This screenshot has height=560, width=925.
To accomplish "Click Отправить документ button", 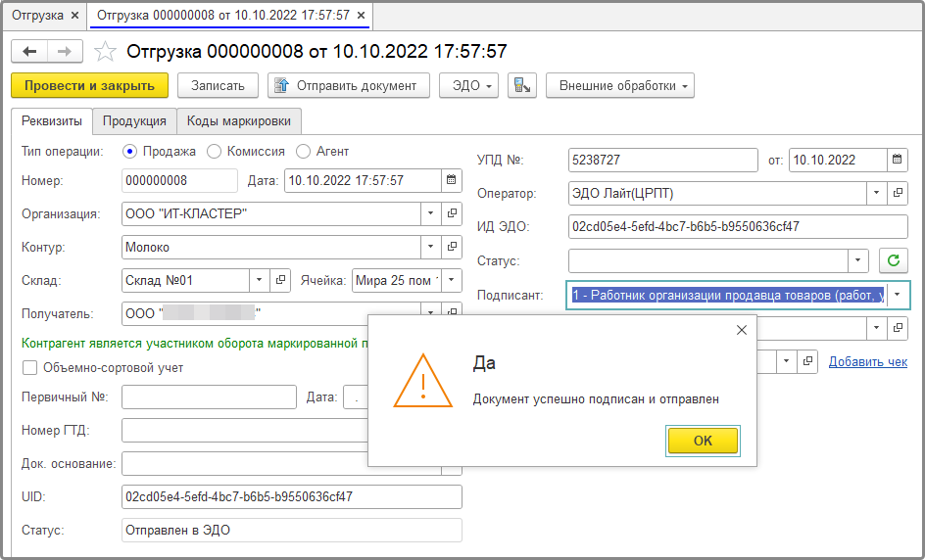I will [349, 85].
